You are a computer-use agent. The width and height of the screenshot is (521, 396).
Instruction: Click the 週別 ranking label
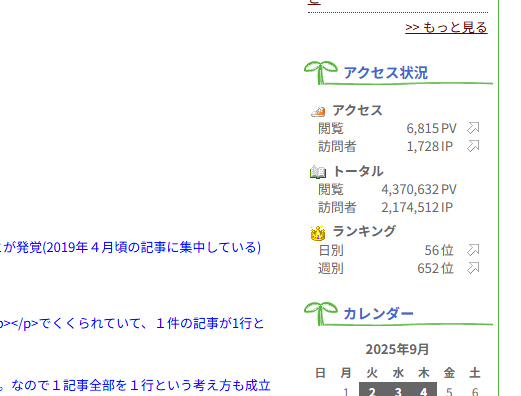point(331,268)
